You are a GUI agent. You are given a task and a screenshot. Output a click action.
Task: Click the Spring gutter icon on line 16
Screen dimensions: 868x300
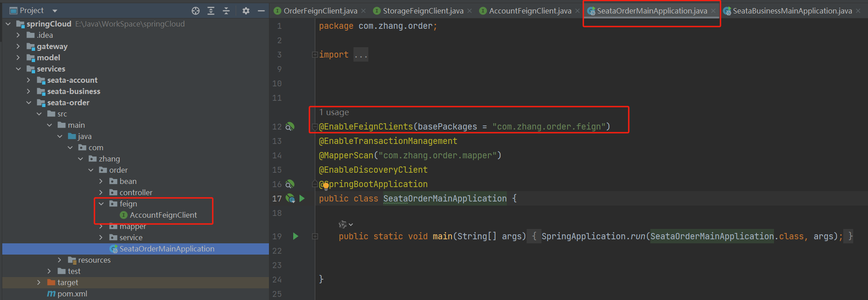click(290, 184)
